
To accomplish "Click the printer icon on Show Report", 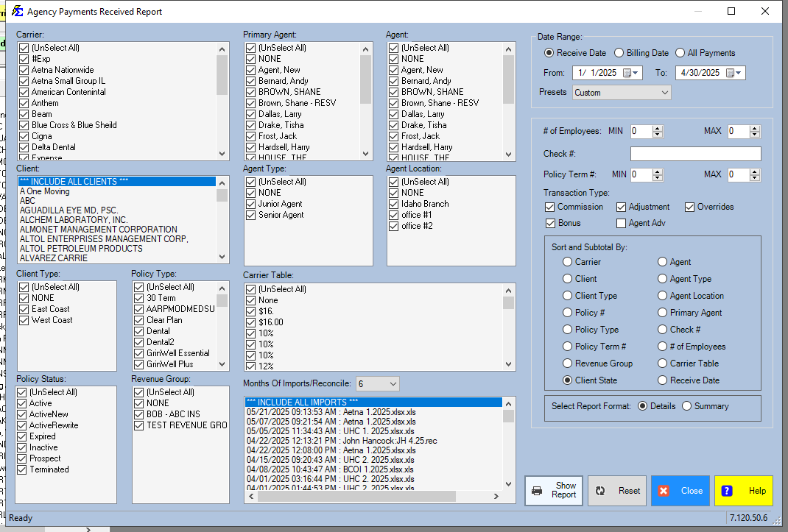I will [x=538, y=491].
